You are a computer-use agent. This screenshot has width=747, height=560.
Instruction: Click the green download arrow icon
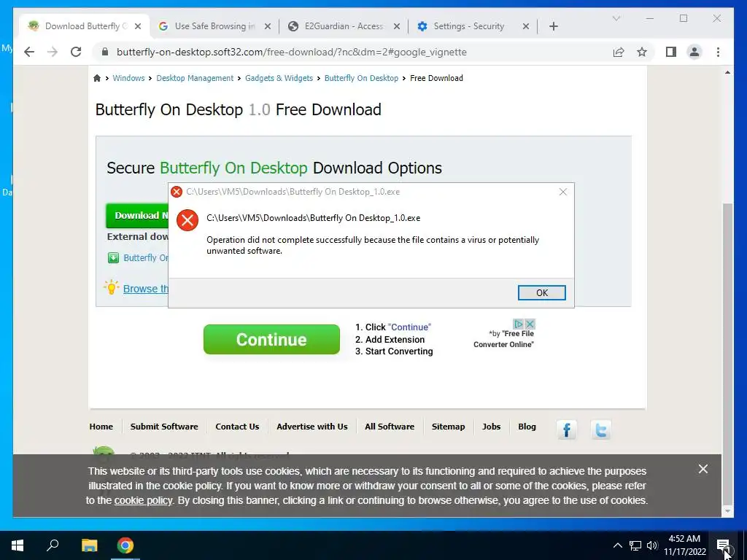pos(113,257)
